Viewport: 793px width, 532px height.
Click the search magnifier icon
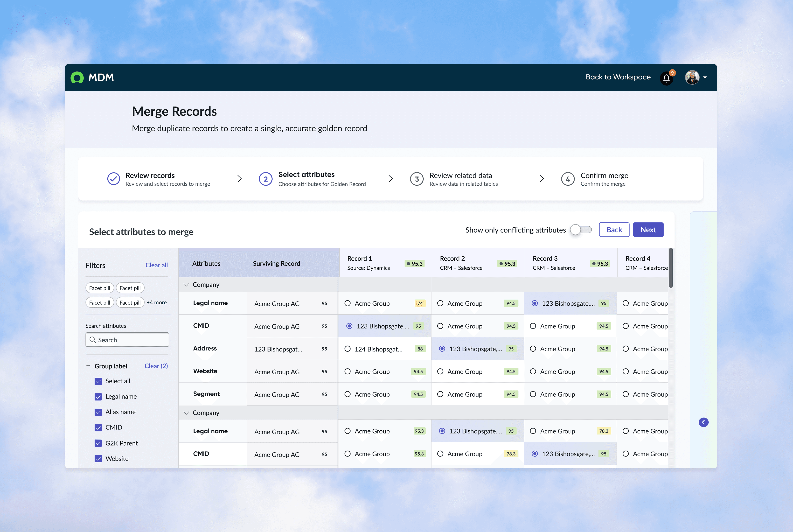pyautogui.click(x=93, y=340)
